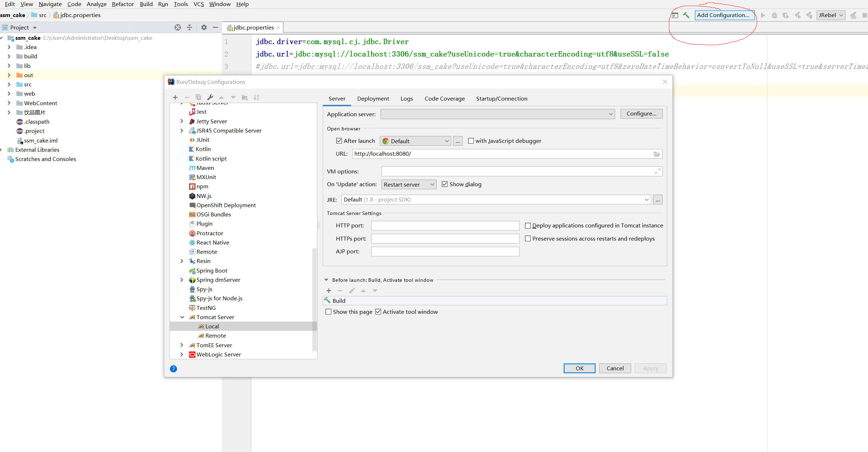Toggle the Show dialog checkbox
This screenshot has height=452, width=868.
(445, 184)
